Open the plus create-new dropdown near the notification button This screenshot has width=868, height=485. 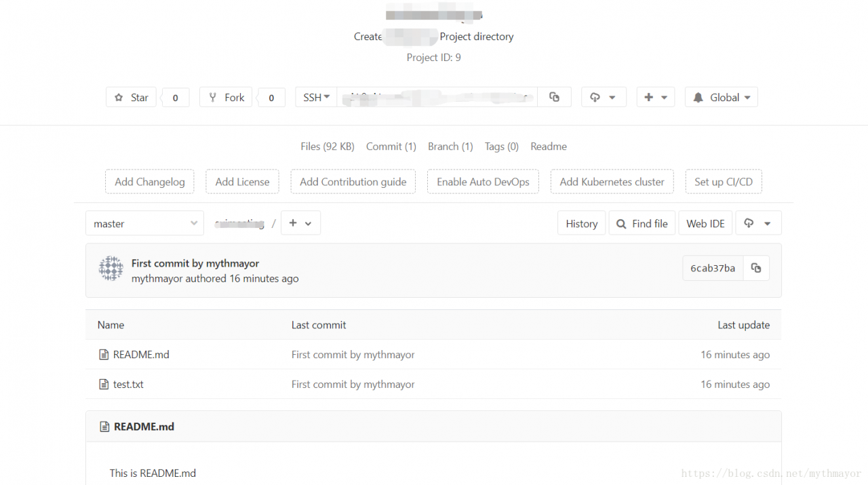click(x=656, y=97)
